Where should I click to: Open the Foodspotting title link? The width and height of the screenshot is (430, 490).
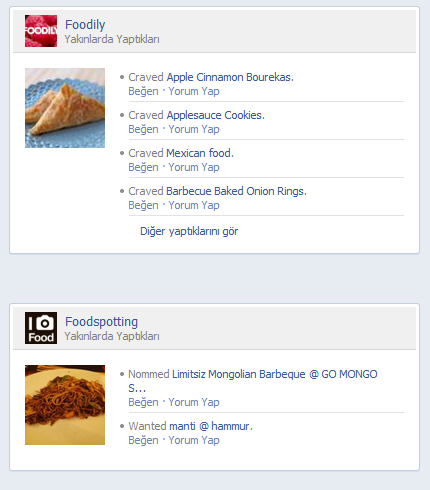101,322
